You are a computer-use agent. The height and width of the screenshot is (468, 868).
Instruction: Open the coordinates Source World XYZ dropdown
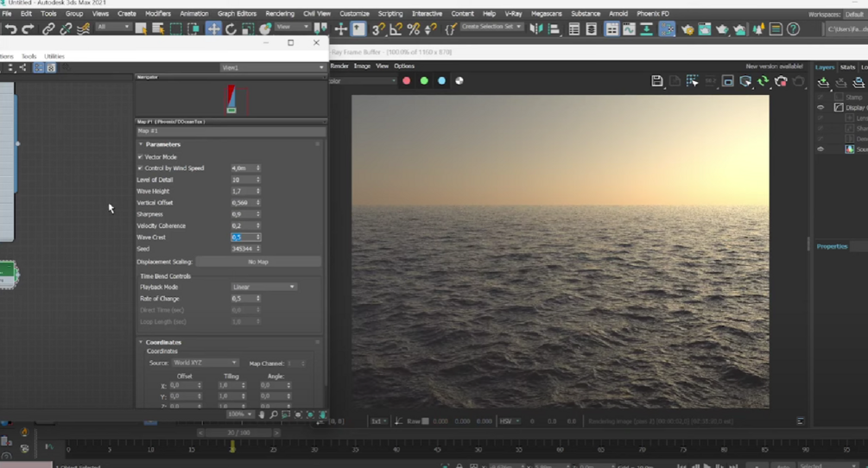(x=205, y=363)
